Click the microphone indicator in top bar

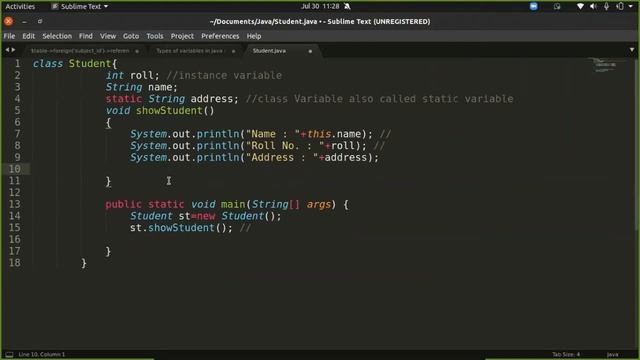tap(607, 7)
